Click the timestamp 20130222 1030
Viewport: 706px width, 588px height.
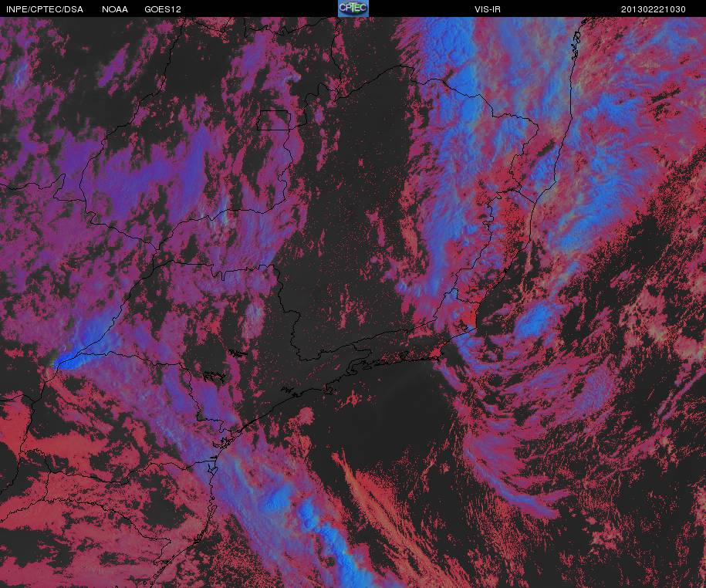[x=654, y=9]
